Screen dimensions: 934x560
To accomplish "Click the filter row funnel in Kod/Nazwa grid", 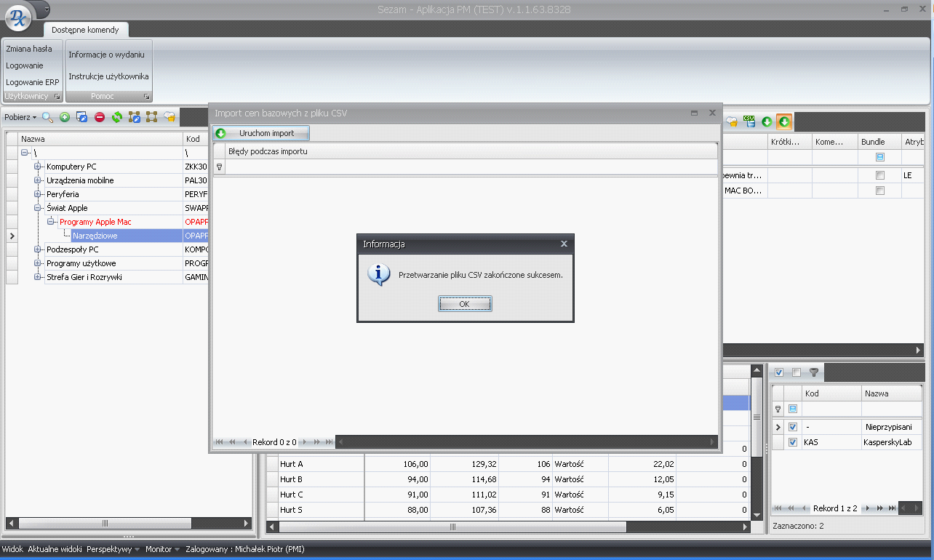I will (x=778, y=409).
